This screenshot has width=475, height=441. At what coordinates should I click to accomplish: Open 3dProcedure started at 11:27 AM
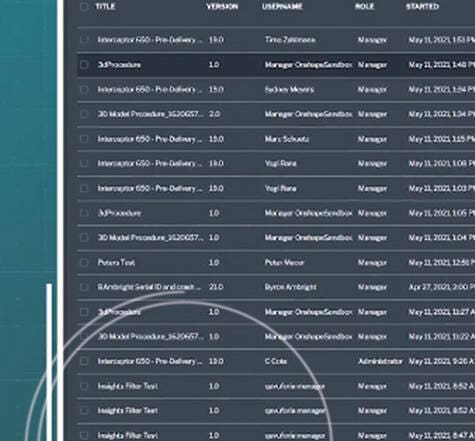(x=119, y=312)
